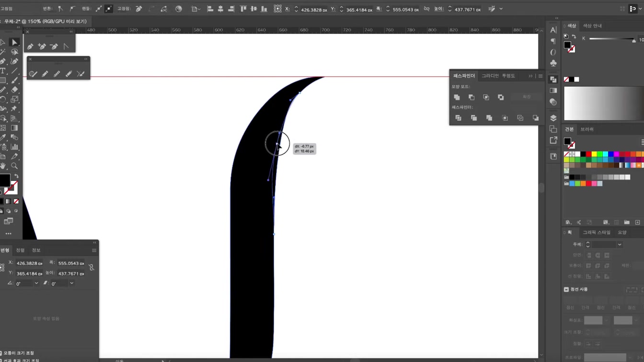The image size is (644, 362).
Task: Close the floating pencil tools panel
Action: pyautogui.click(x=30, y=59)
